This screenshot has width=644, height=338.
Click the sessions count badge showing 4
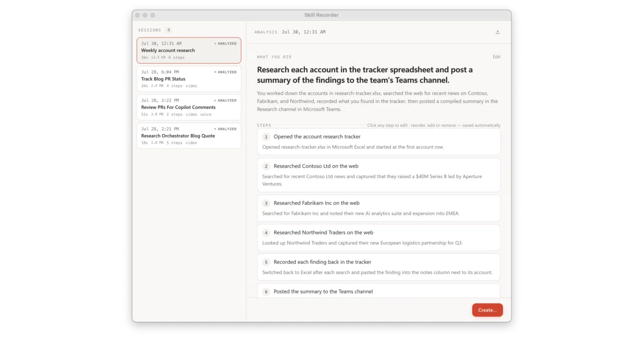coord(169,30)
